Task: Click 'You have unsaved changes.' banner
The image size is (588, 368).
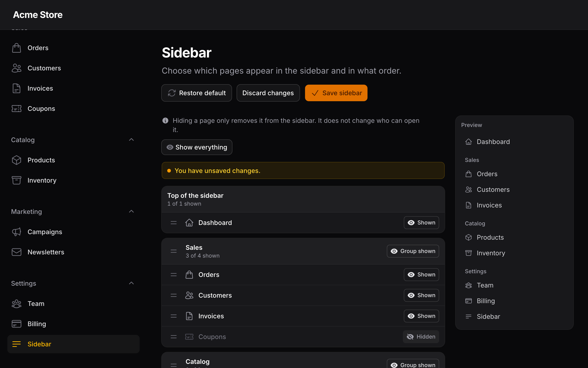Action: pos(303,171)
